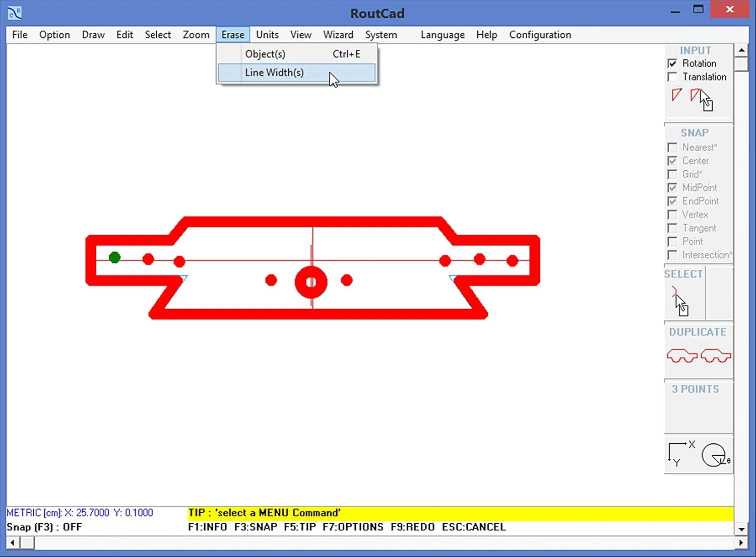Click the first Duplicate shape icon

[681, 355]
